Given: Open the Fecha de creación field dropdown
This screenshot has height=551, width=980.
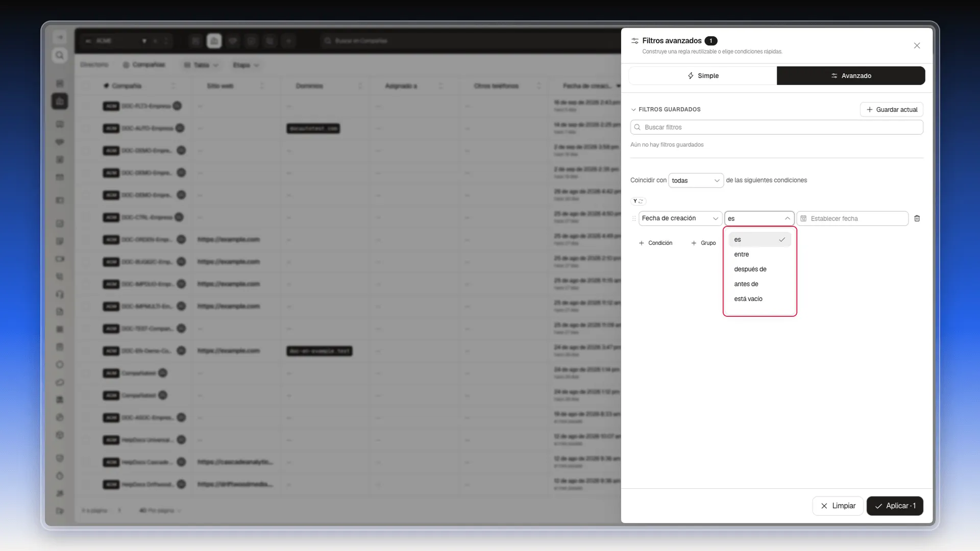Looking at the screenshot, I should (x=680, y=218).
